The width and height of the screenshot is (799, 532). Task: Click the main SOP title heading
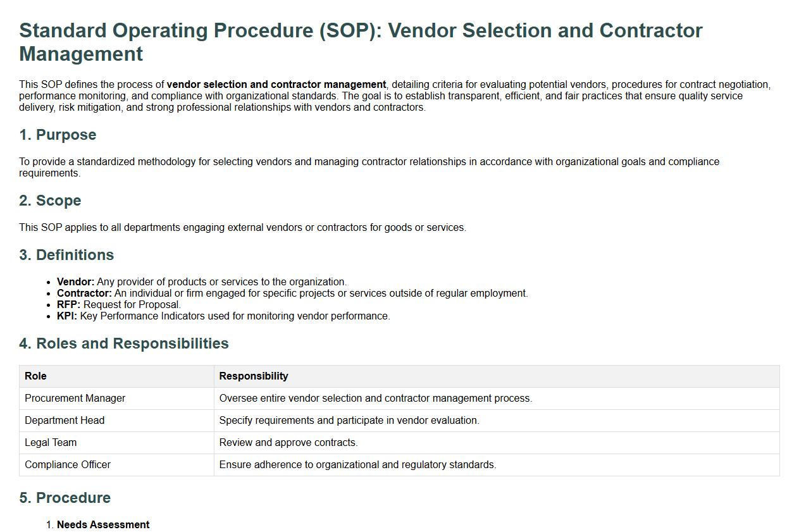(x=361, y=42)
